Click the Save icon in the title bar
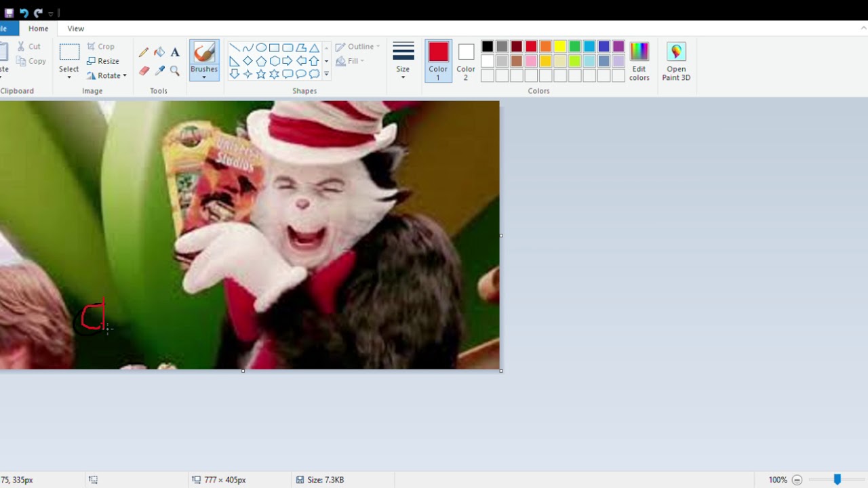The width and height of the screenshot is (868, 488). (9, 13)
